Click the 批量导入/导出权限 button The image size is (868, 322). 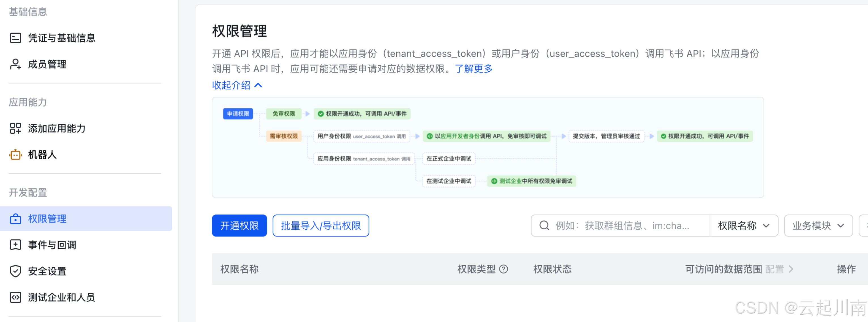point(320,225)
